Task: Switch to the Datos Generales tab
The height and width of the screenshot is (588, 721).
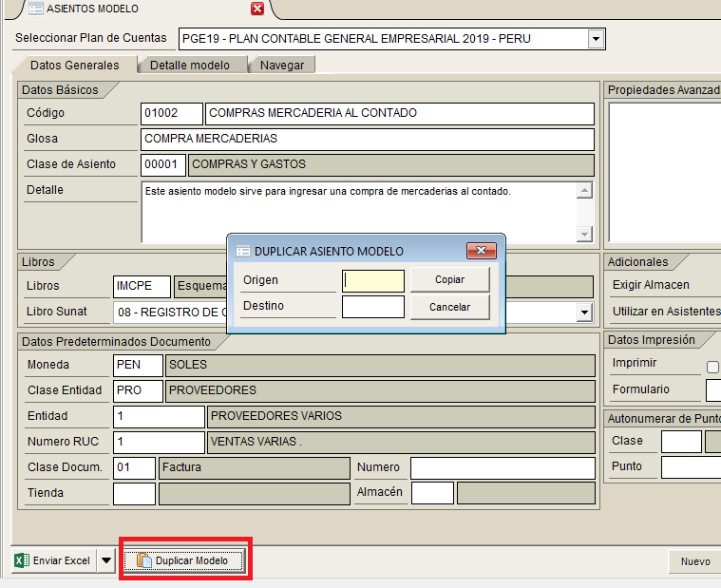Action: 74,66
